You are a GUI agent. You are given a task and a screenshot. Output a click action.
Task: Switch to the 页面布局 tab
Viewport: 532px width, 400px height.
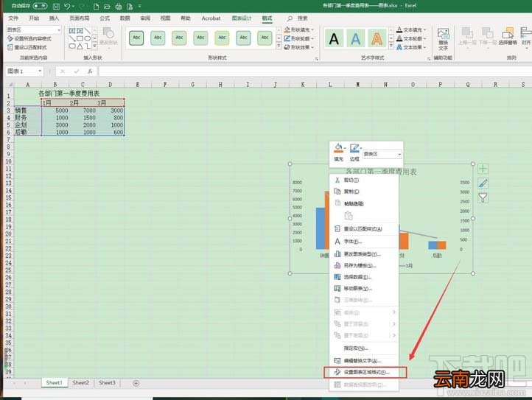[x=79, y=18]
